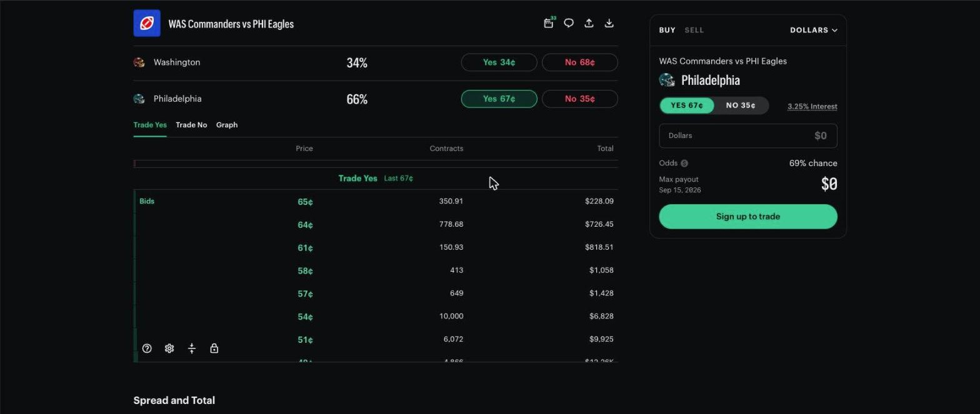Switch to the Trade Yes tab
The height and width of the screenshot is (414, 980).
pyautogui.click(x=150, y=125)
